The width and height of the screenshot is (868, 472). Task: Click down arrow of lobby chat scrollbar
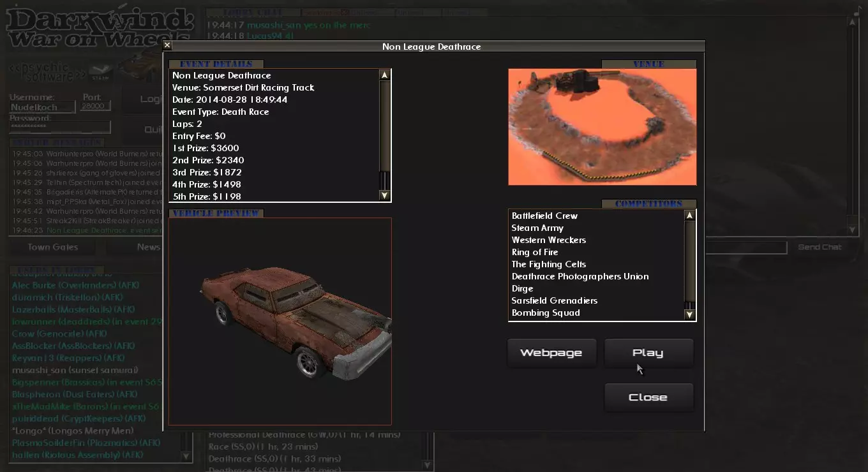point(852,229)
